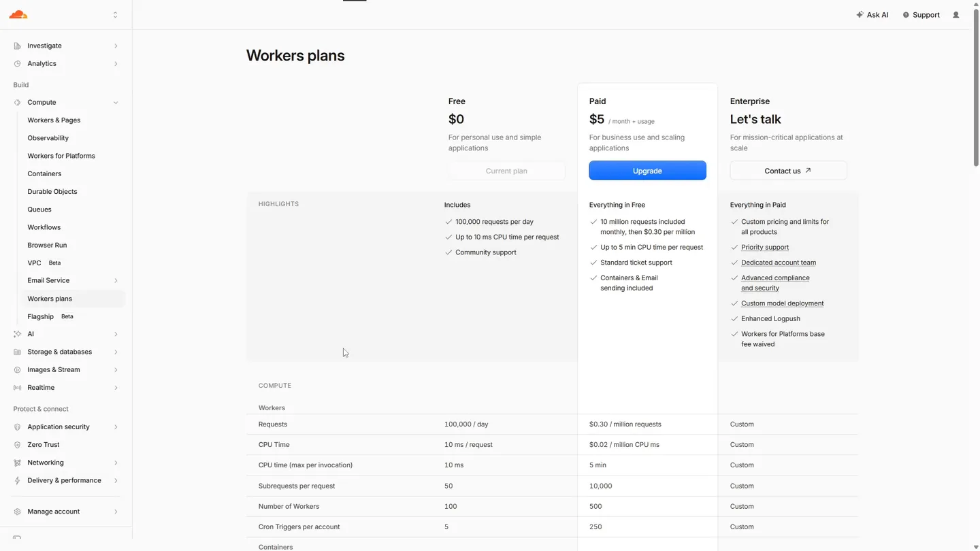
Task: Expand the Email Service chevron
Action: tap(116, 280)
